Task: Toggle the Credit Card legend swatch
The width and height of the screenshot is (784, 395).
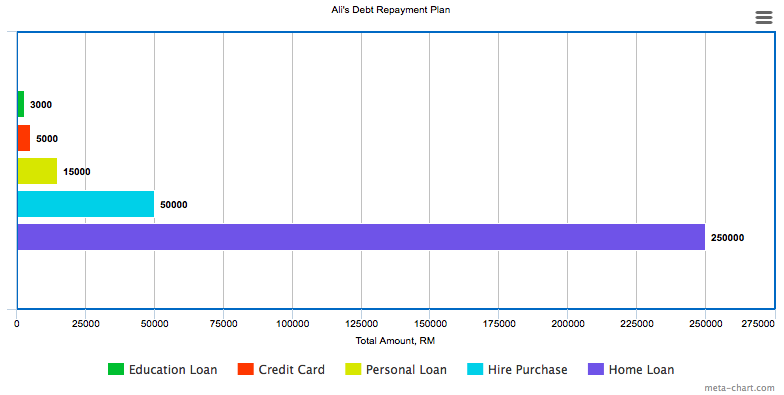Action: click(246, 369)
